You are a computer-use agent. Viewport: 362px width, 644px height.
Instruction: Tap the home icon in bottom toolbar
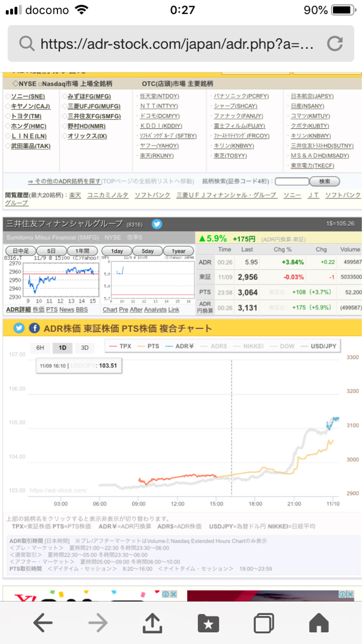(x=319, y=623)
